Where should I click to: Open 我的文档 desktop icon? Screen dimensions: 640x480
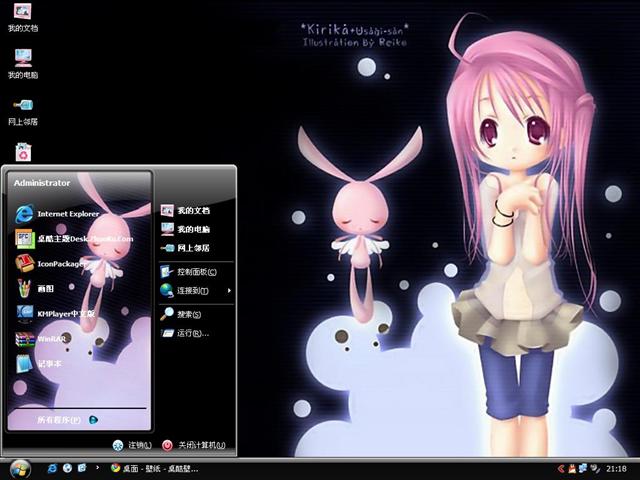(22, 16)
